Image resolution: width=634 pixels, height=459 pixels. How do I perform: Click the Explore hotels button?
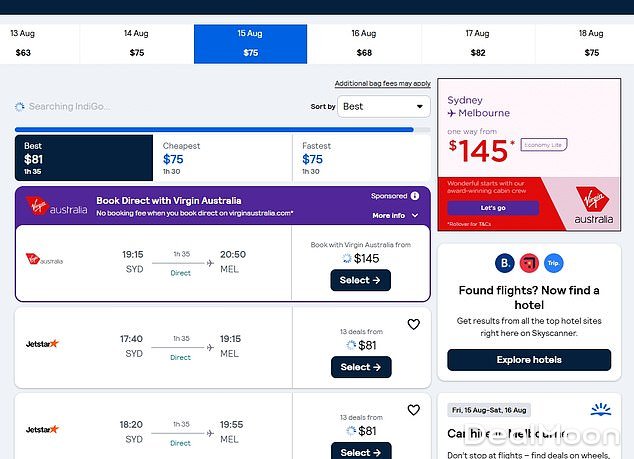click(529, 360)
